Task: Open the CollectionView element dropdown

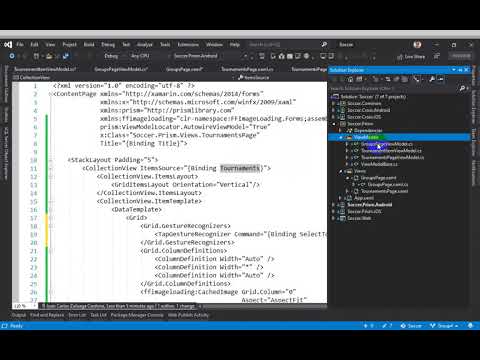Action: (x=123, y=78)
